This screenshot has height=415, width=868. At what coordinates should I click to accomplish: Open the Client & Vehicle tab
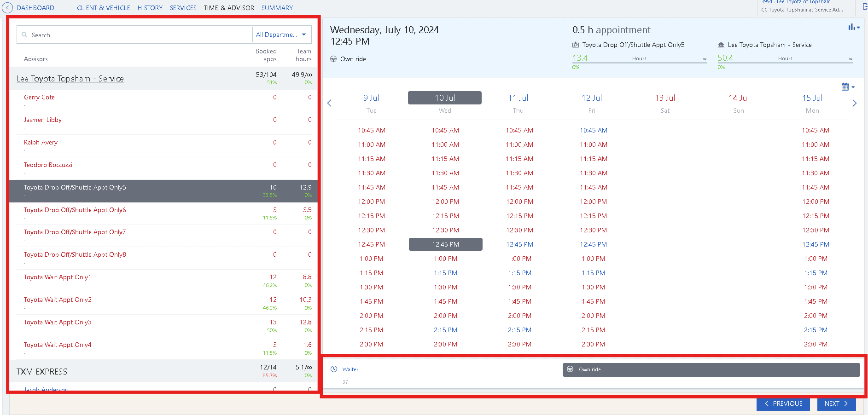click(x=103, y=8)
